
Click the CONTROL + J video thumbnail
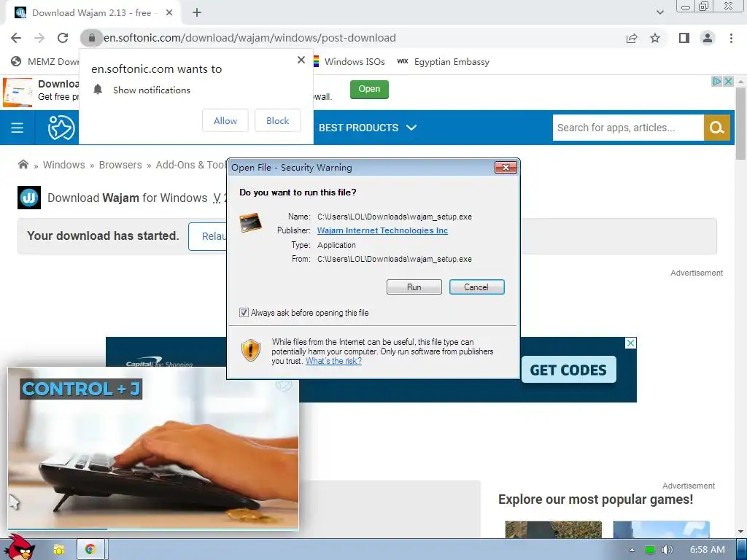click(x=153, y=448)
